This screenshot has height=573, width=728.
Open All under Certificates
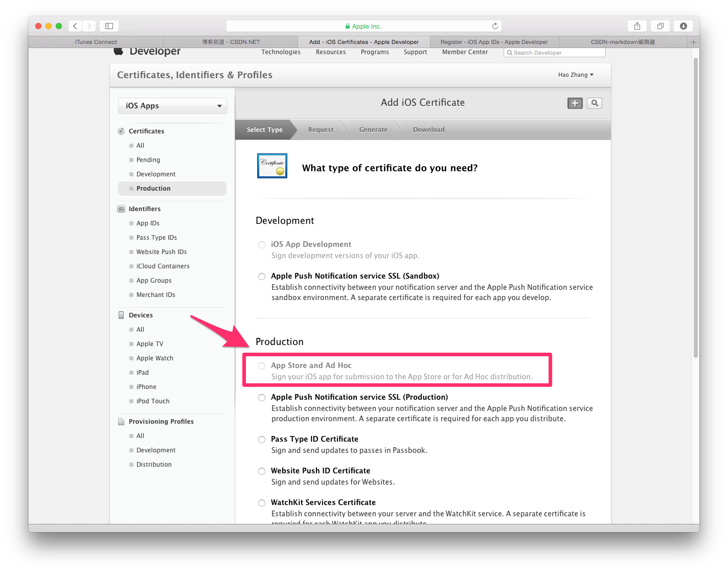coord(140,146)
